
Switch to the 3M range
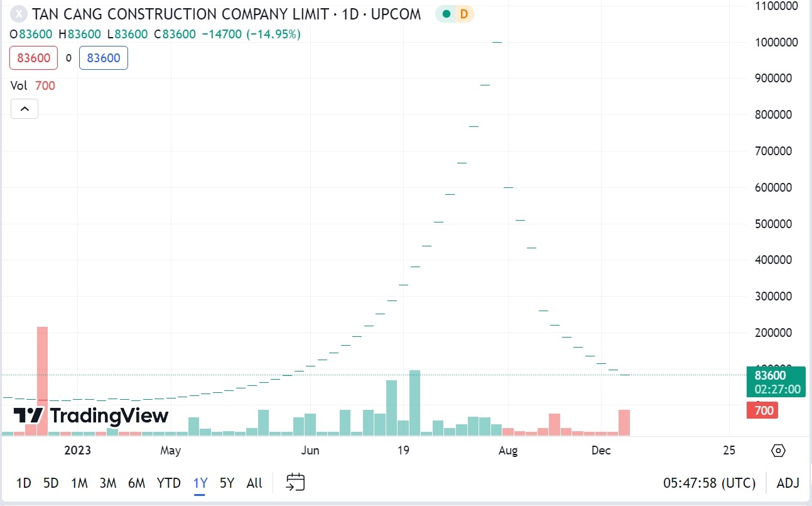pos(108,483)
